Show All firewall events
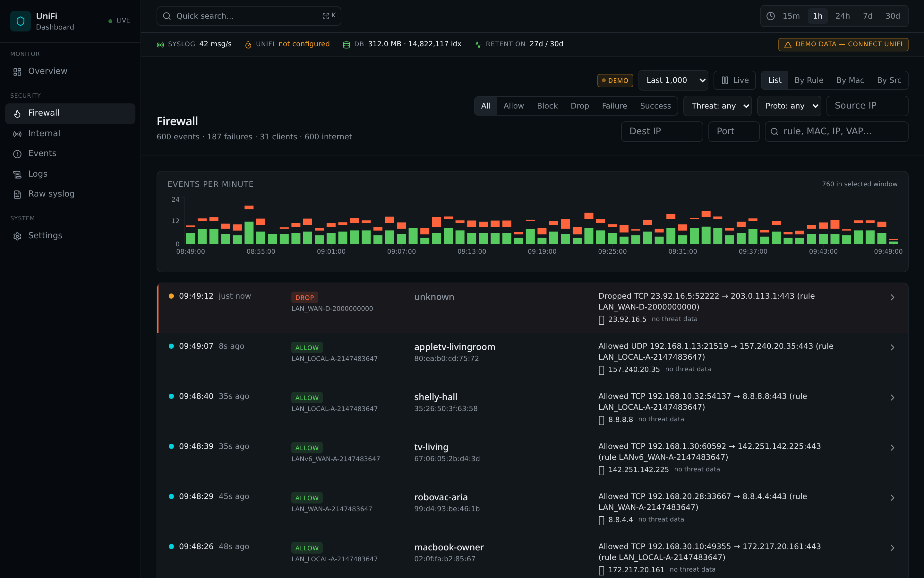This screenshot has height=578, width=924. (486, 106)
